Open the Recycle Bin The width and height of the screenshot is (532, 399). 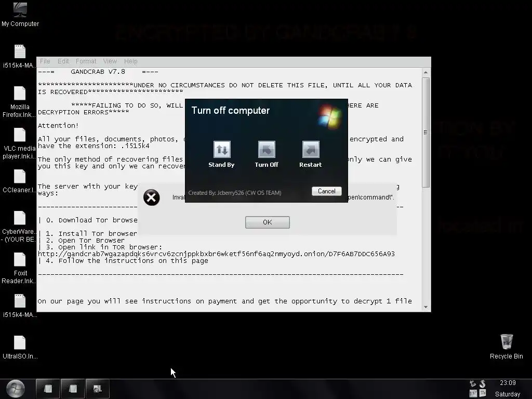506,347
